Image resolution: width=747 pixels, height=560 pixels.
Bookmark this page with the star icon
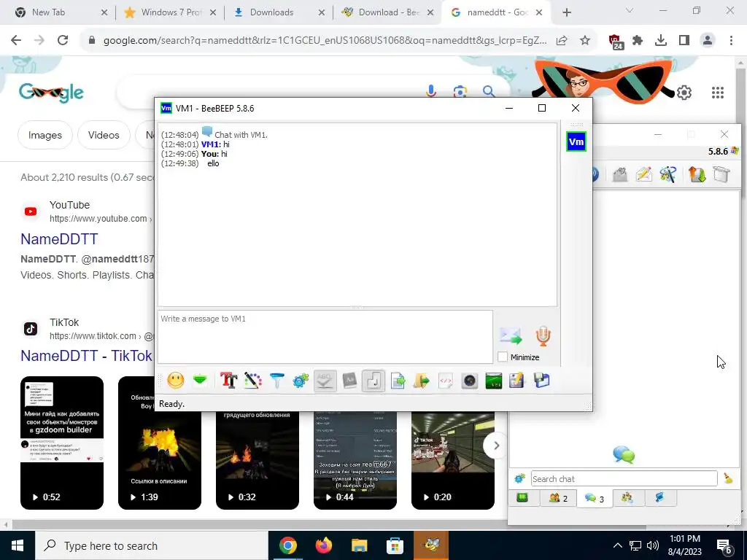[585, 41]
